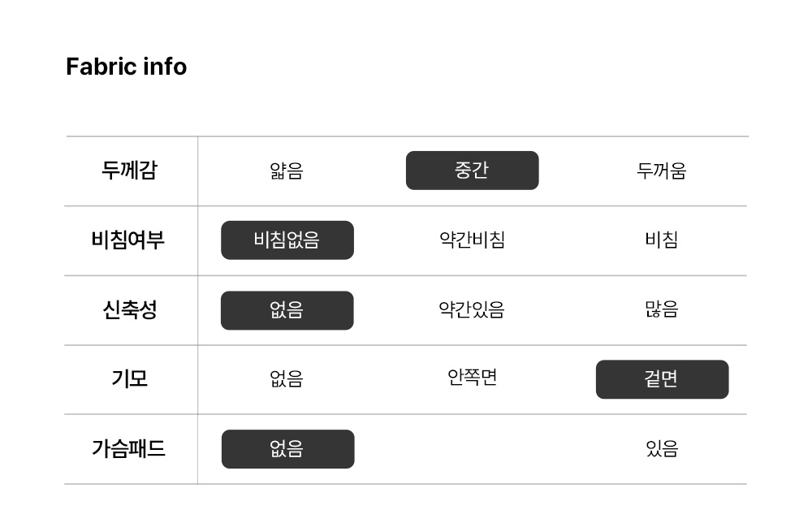The width and height of the screenshot is (812, 510).
Task: Select 없음 in the 기모 row
Action: [287, 379]
